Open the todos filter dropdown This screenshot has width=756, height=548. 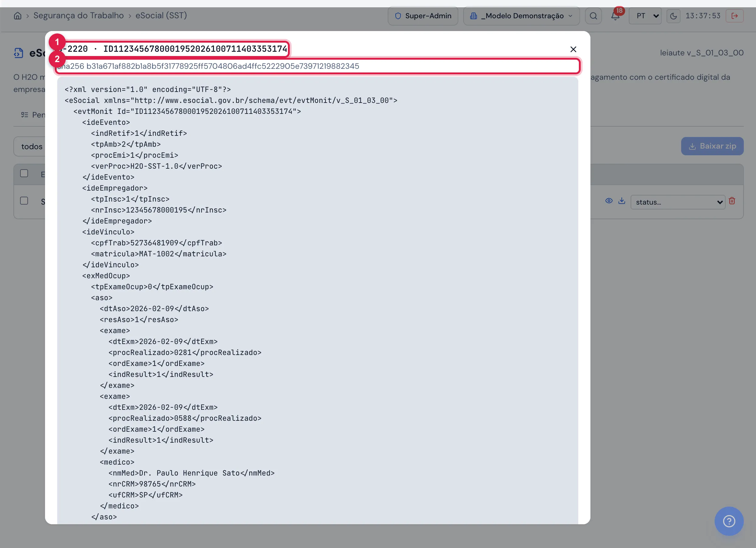(29, 146)
